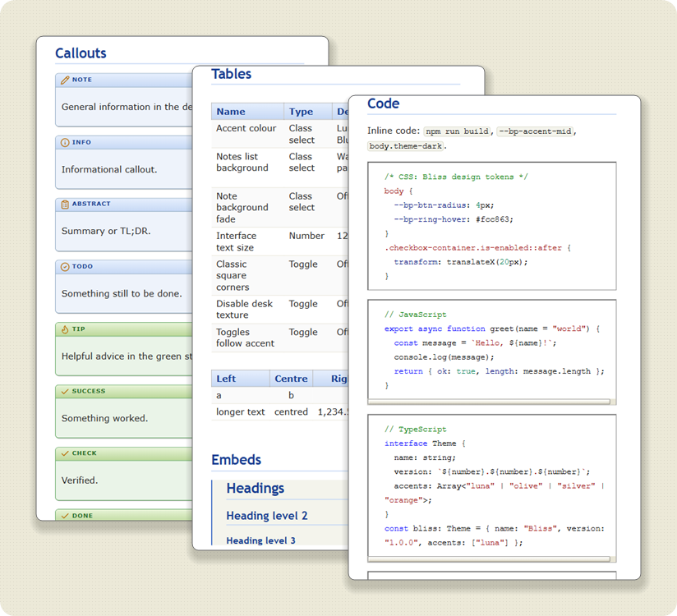Click the 'console.log(message);' code line
Viewport: 677px width, 616px height.
pos(444,357)
